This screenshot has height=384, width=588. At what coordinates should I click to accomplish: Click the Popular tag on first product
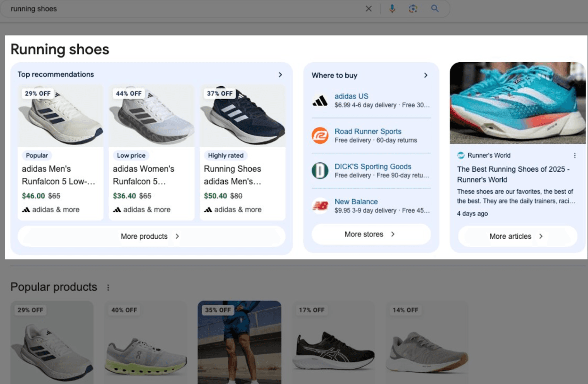click(37, 155)
